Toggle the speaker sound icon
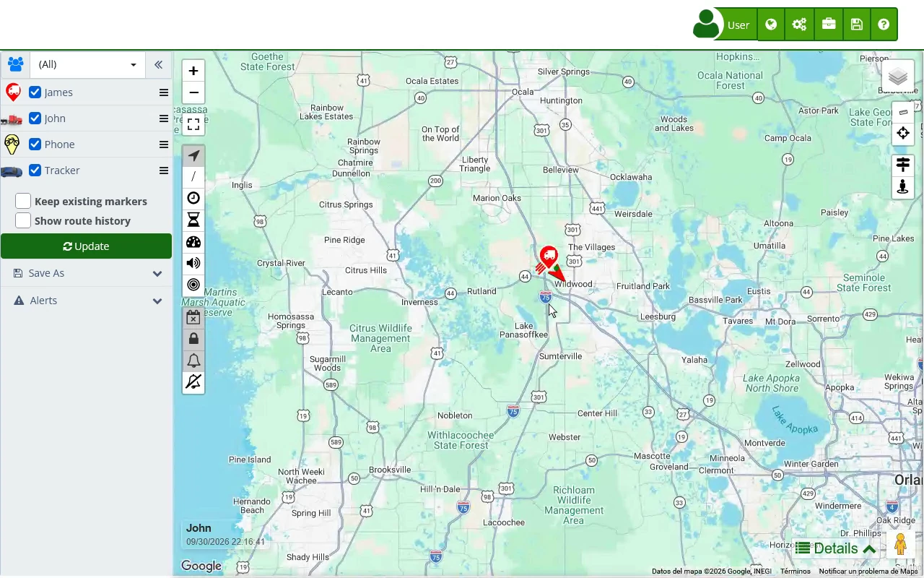The width and height of the screenshot is (924, 578). tap(193, 263)
